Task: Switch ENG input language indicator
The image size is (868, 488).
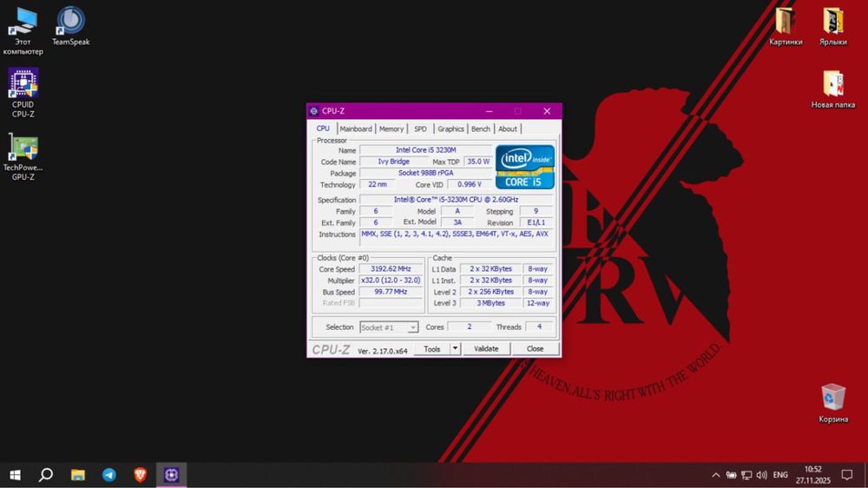Action: tap(780, 475)
